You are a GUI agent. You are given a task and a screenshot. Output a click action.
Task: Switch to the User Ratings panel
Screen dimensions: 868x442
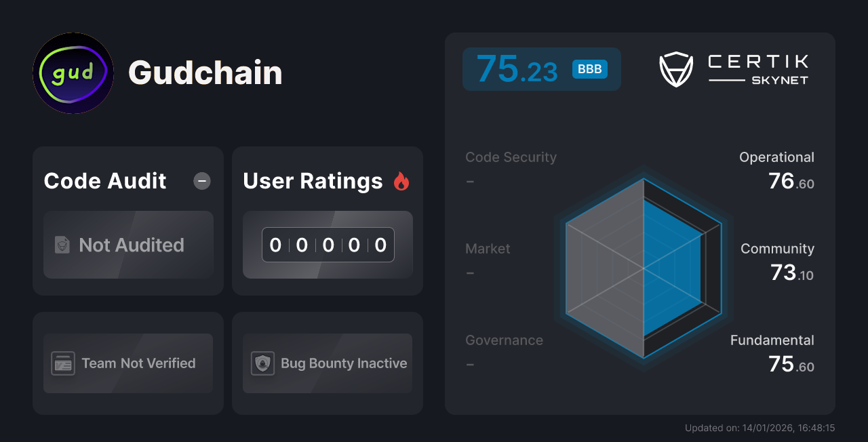tap(327, 221)
